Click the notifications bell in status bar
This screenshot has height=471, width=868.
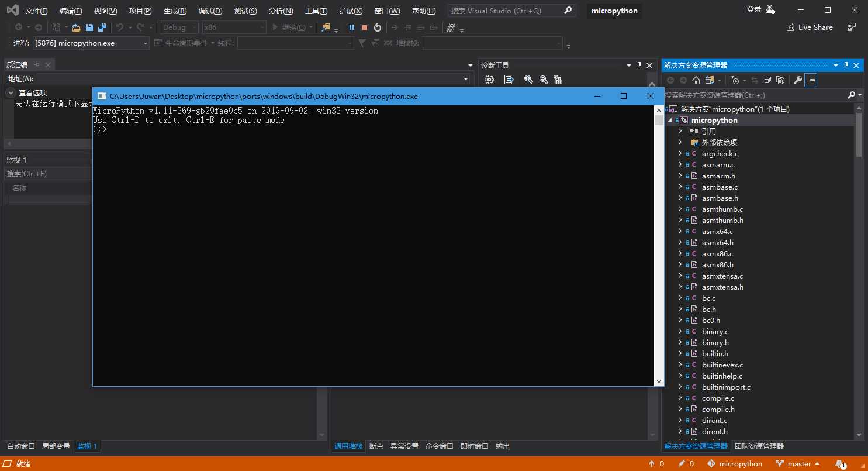(x=841, y=464)
